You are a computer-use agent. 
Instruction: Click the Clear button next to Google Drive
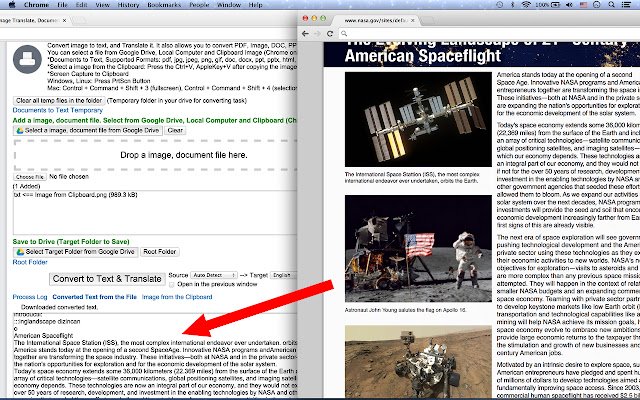click(175, 131)
